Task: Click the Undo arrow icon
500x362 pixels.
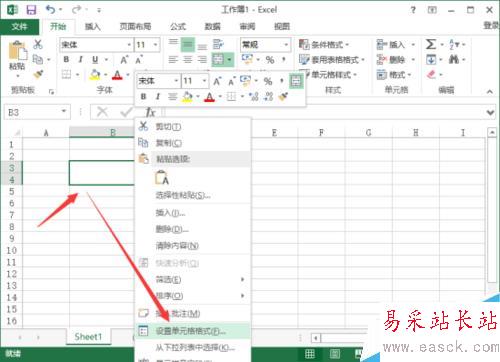Action: [51, 10]
